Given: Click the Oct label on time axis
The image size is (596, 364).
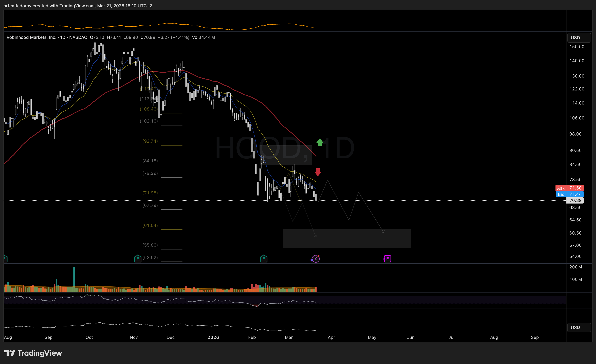Looking at the screenshot, I should click(89, 337).
